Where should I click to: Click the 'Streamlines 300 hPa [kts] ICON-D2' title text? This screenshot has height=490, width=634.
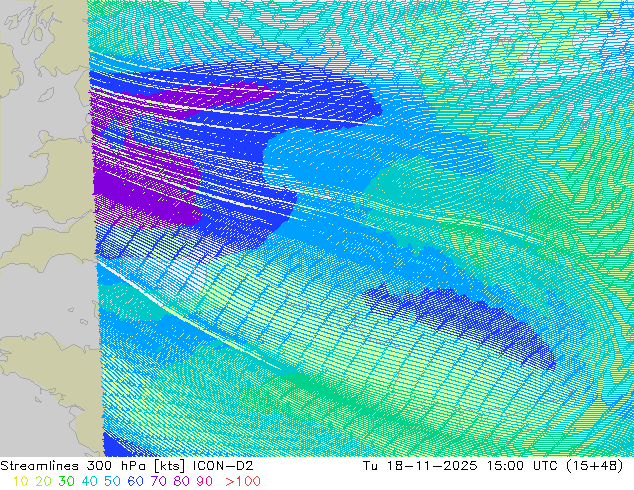click(x=127, y=466)
